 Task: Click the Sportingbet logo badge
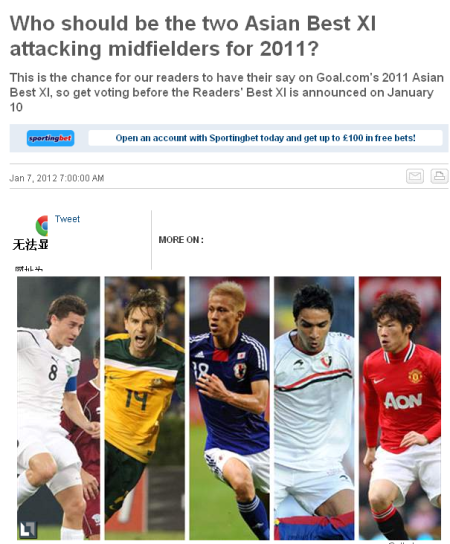tap(50, 138)
